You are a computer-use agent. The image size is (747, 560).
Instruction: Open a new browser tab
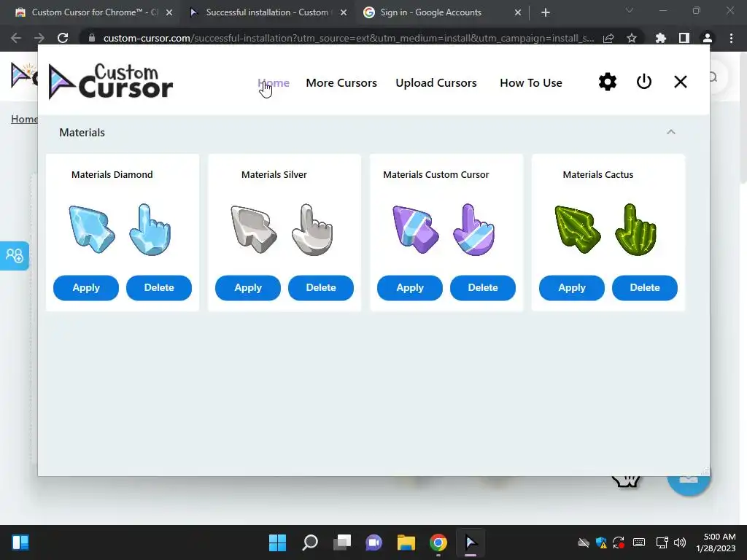click(546, 13)
